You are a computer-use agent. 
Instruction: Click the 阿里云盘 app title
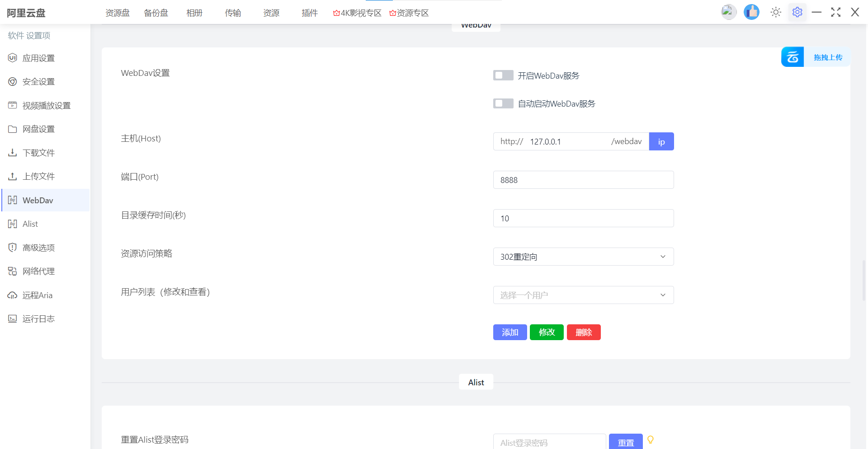coord(26,13)
